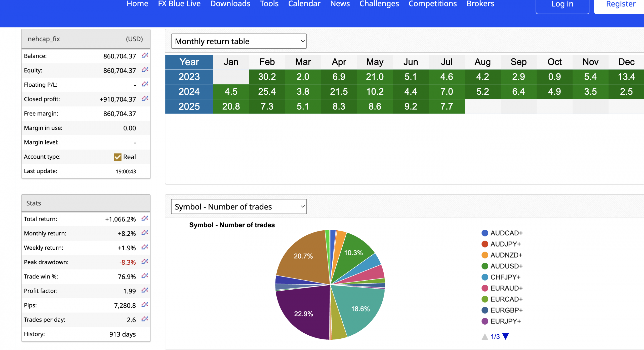Toggle the EURJPY+ legend entry

pos(505,321)
